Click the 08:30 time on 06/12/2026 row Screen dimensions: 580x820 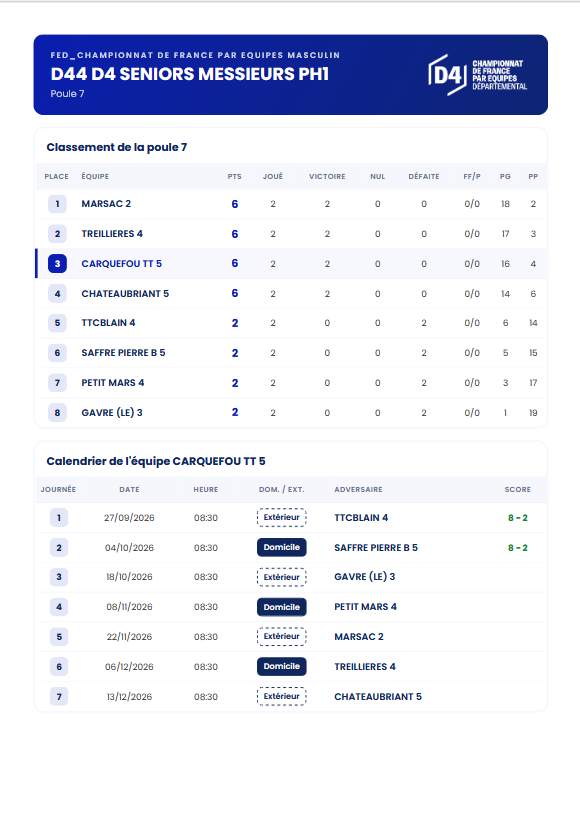[206, 667]
